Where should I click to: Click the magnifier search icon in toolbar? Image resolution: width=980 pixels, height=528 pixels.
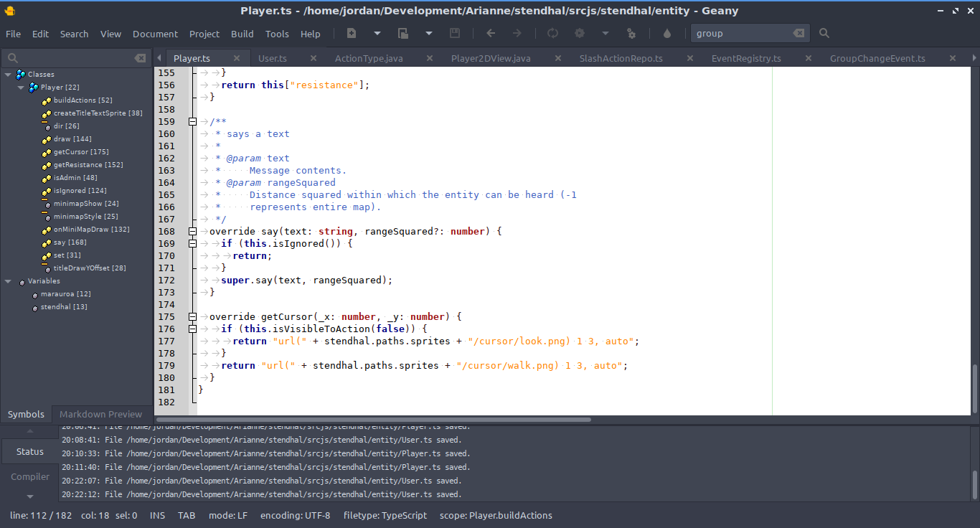tap(824, 33)
